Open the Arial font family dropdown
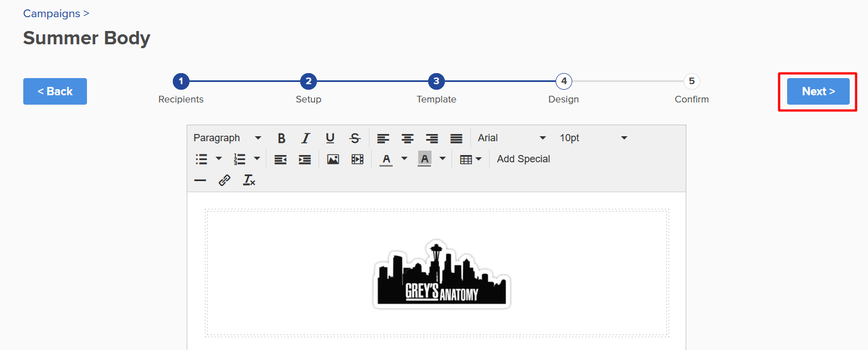 [x=512, y=138]
